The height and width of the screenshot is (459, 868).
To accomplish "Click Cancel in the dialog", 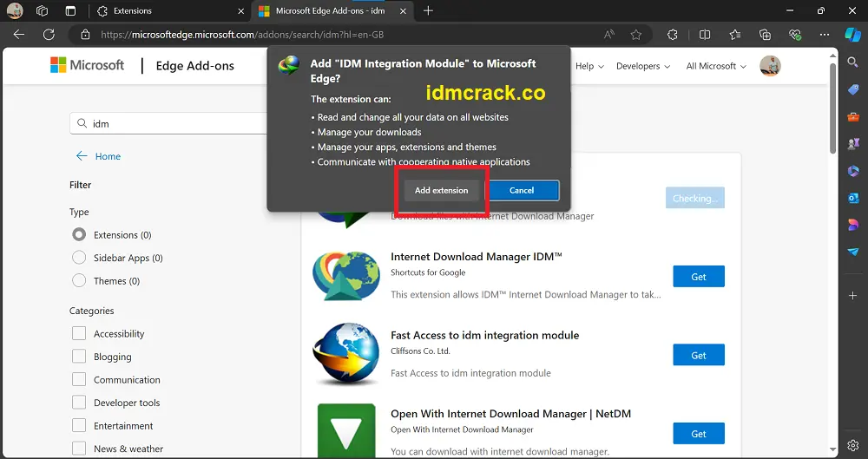I will (522, 190).
